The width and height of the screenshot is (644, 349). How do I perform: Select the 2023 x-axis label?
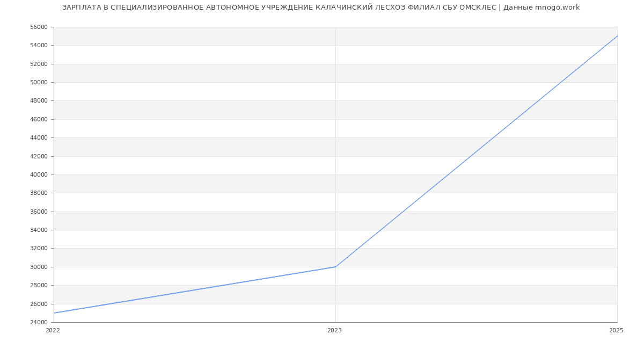(x=334, y=331)
